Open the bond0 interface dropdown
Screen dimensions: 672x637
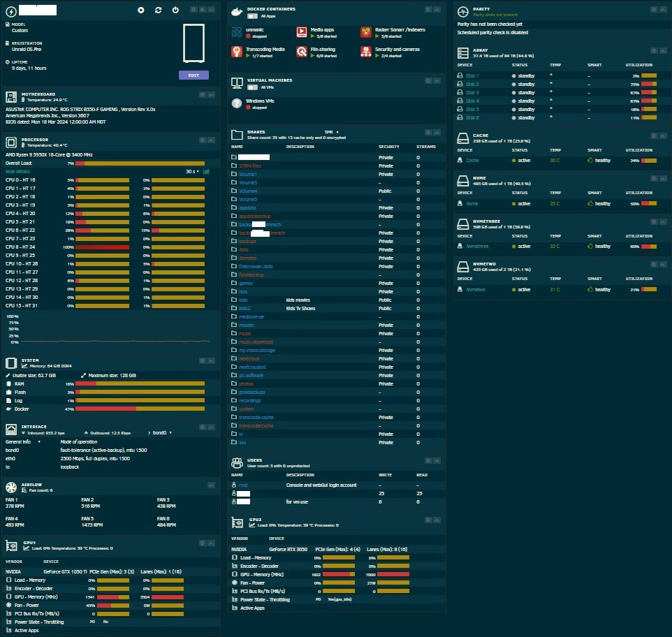pyautogui.click(x=163, y=432)
